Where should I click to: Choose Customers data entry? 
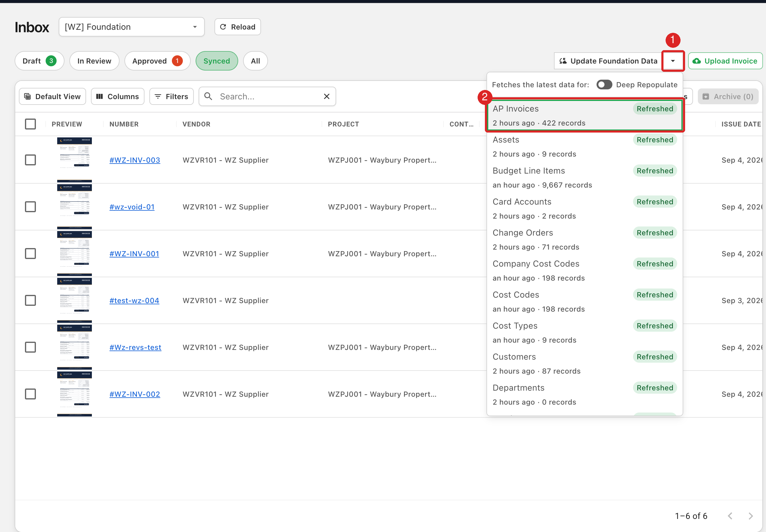pos(585,364)
